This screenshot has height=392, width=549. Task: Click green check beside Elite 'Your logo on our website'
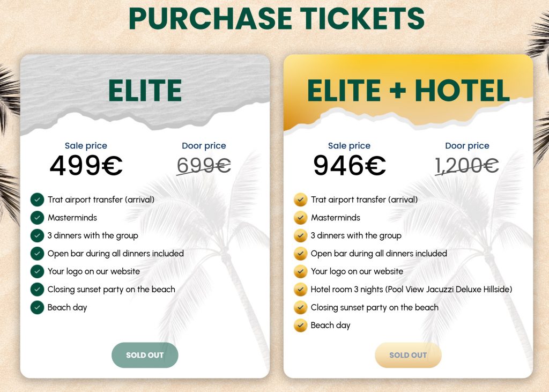[37, 271]
